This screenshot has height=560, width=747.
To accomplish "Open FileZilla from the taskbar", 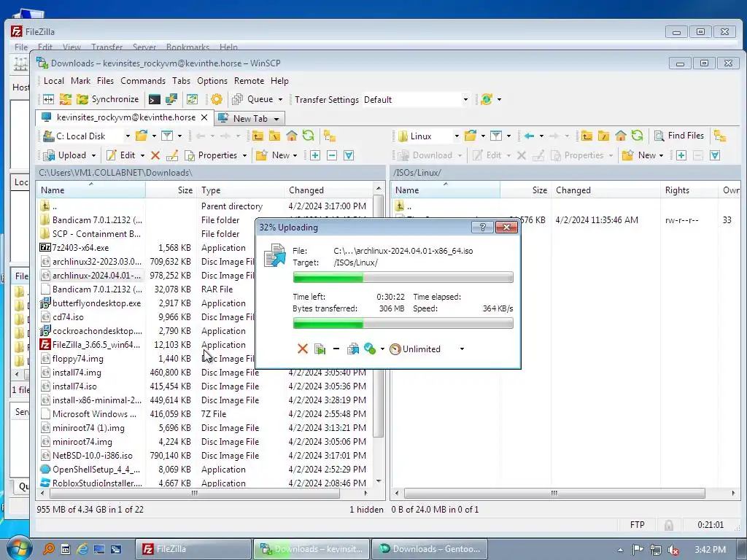I will pyautogui.click(x=193, y=549).
